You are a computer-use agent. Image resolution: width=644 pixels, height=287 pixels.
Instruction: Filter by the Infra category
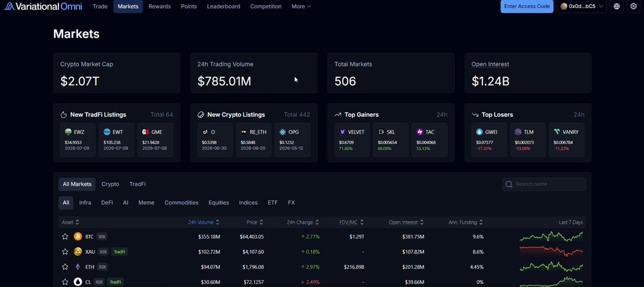[x=85, y=203]
